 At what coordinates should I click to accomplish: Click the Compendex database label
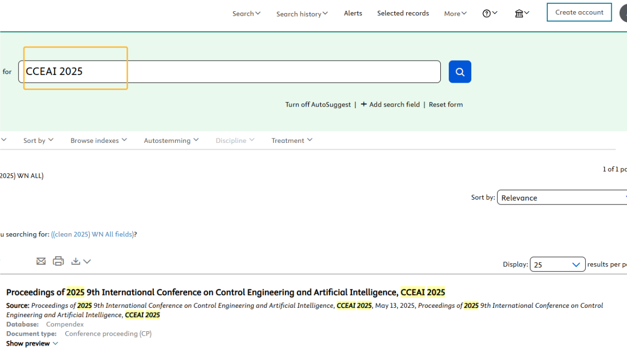tap(65, 324)
